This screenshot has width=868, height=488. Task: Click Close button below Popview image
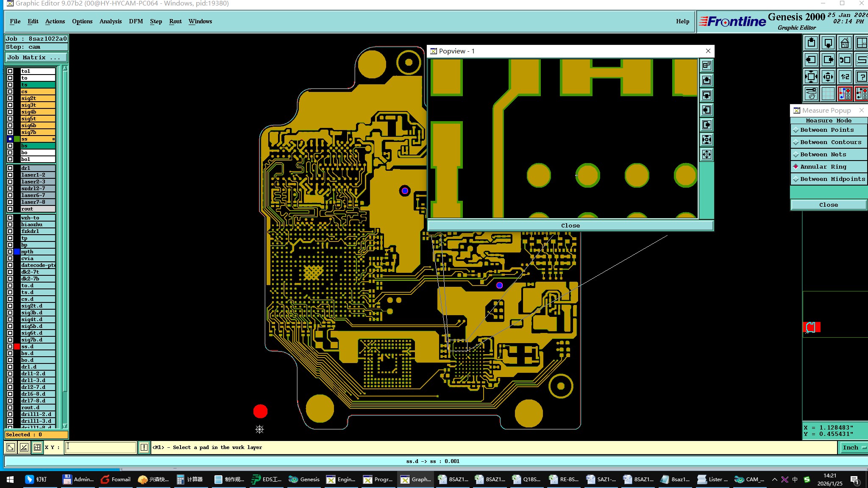(x=570, y=226)
